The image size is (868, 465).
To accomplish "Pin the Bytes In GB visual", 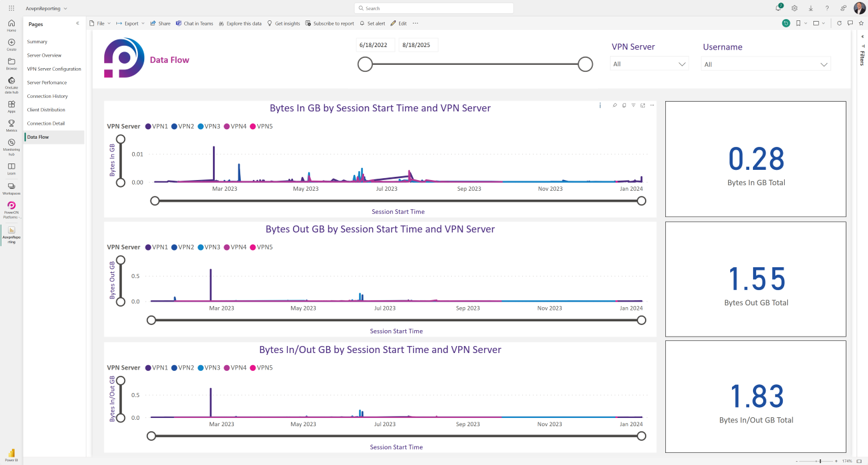I will [614, 106].
